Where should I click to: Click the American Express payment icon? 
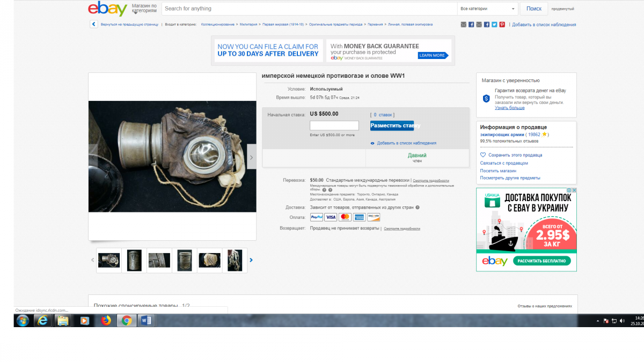click(359, 217)
